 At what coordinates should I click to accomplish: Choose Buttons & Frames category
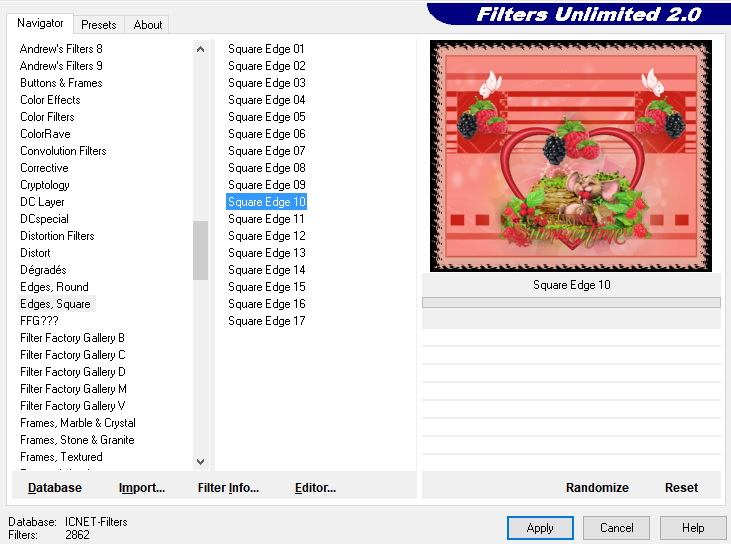pos(61,83)
